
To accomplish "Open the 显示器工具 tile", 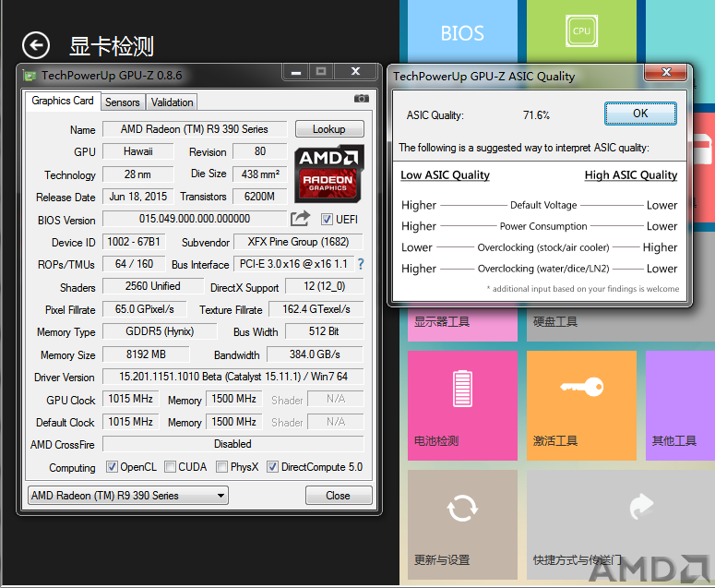I will [x=462, y=323].
